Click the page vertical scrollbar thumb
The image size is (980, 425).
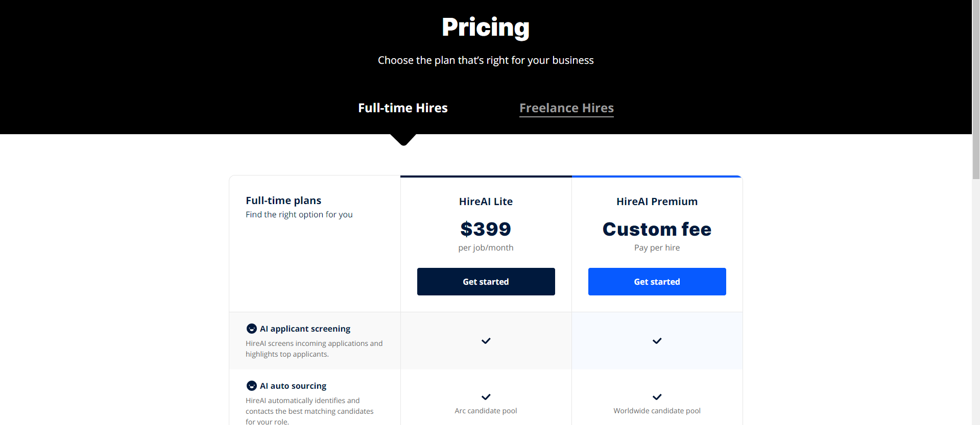point(976,89)
